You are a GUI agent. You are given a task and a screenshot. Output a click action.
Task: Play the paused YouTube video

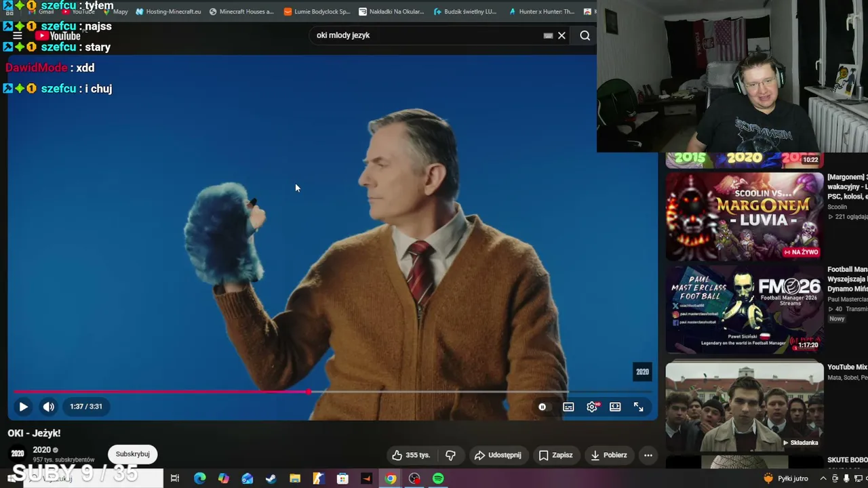pos(23,407)
